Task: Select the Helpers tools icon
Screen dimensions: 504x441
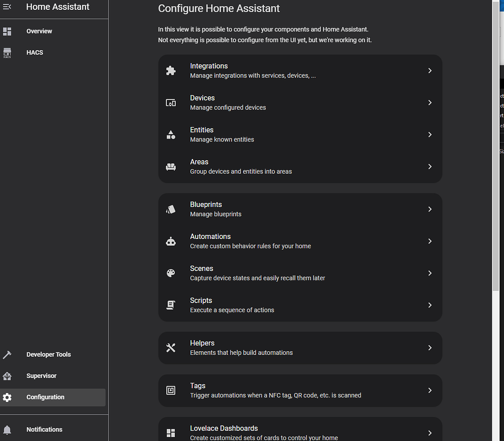Action: coord(170,348)
